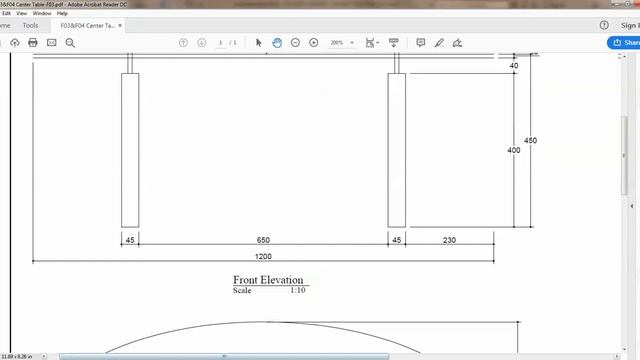The height and width of the screenshot is (360, 640).
Task: Zoom out with minus icon
Action: 295,42
